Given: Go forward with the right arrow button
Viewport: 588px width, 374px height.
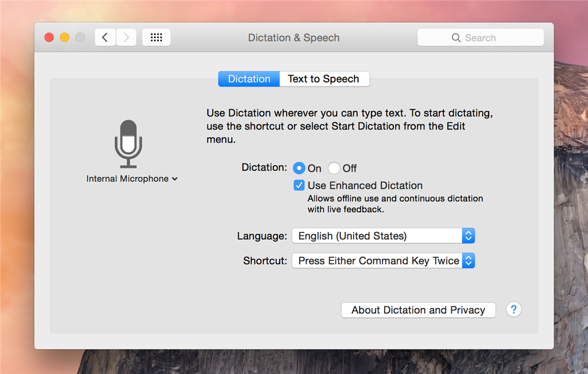Looking at the screenshot, I should pyautogui.click(x=126, y=37).
